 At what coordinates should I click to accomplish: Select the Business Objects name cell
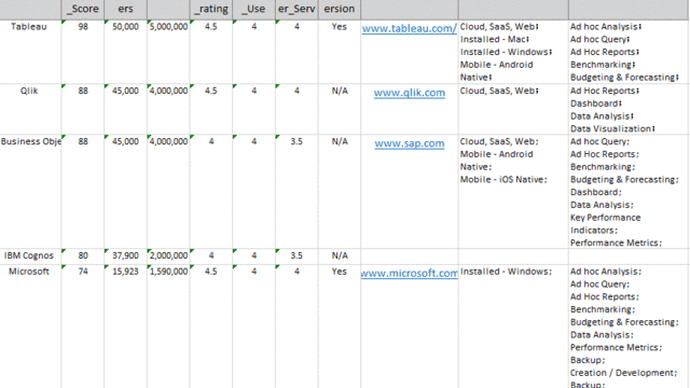point(30,192)
